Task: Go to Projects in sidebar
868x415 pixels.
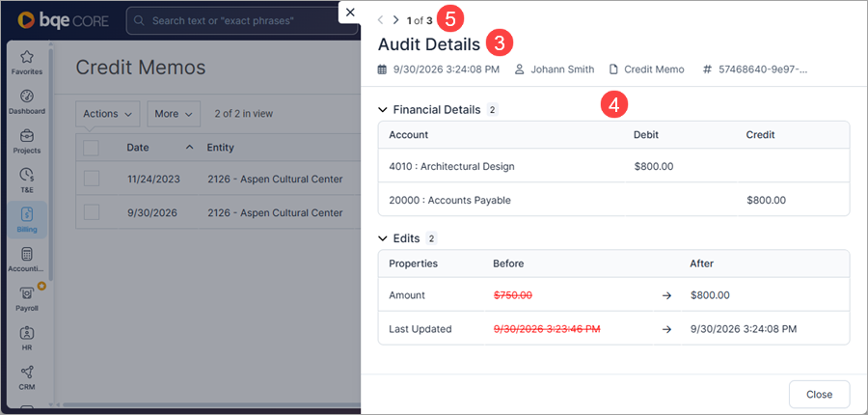Action: (x=27, y=141)
